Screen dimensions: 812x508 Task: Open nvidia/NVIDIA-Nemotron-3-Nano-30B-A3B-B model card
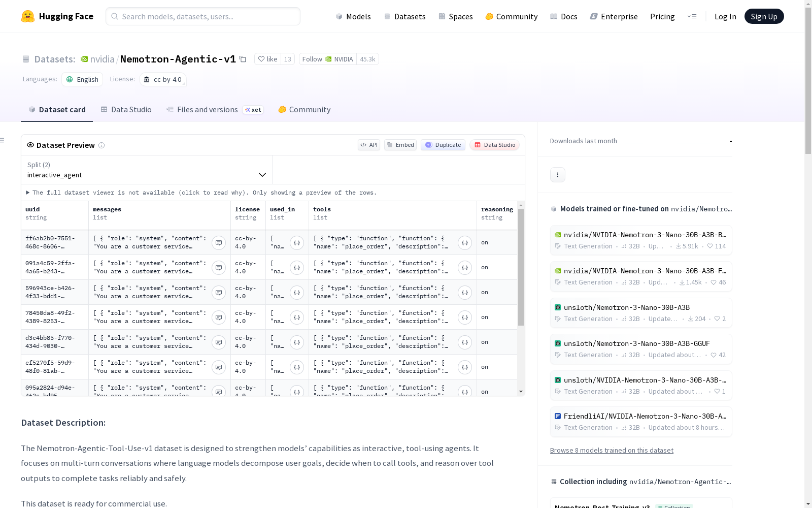coord(641,240)
